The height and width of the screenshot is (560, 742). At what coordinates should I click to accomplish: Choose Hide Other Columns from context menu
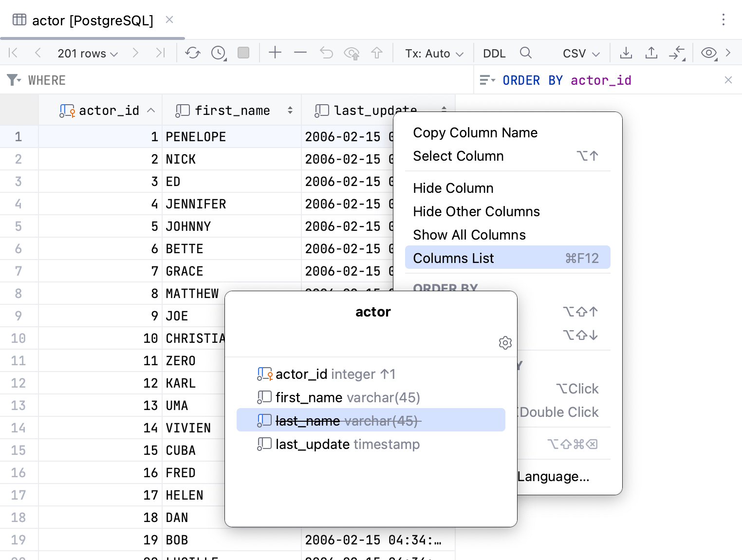tap(476, 211)
